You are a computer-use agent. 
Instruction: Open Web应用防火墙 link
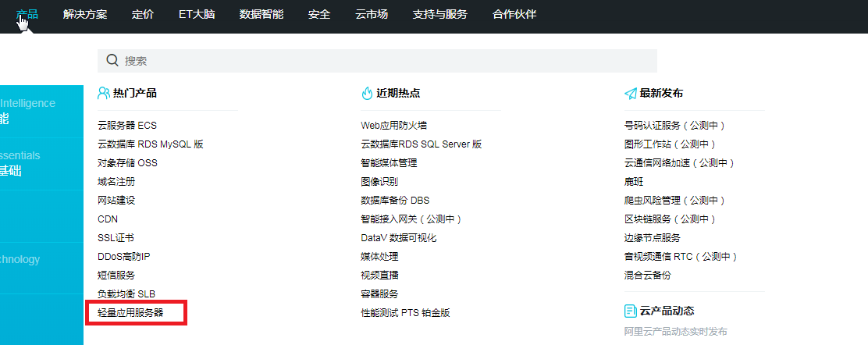(x=393, y=126)
